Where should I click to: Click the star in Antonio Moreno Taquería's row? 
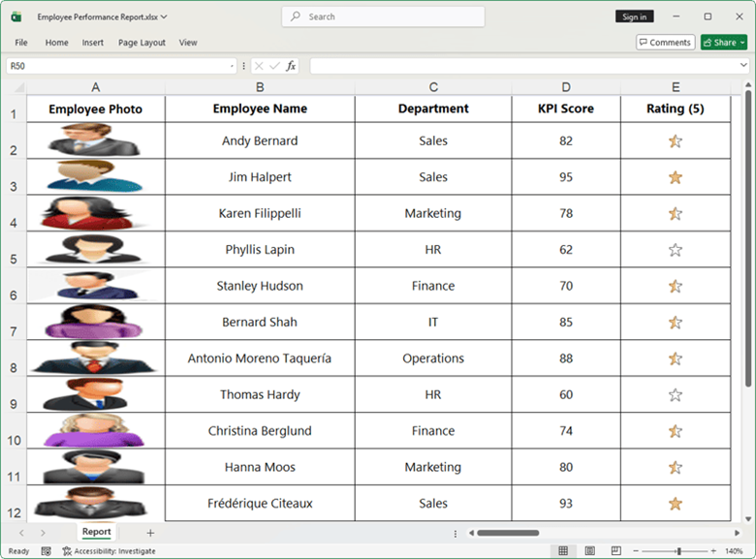(675, 358)
